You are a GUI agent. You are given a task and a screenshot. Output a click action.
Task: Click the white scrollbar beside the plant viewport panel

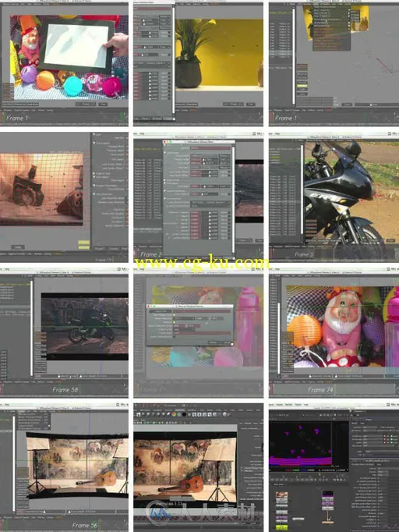(x=174, y=60)
